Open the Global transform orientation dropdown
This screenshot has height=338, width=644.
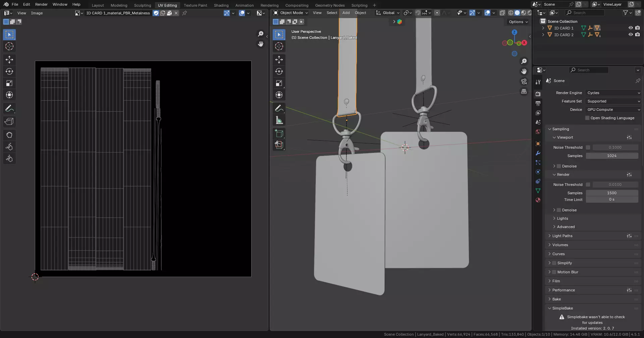(x=388, y=13)
